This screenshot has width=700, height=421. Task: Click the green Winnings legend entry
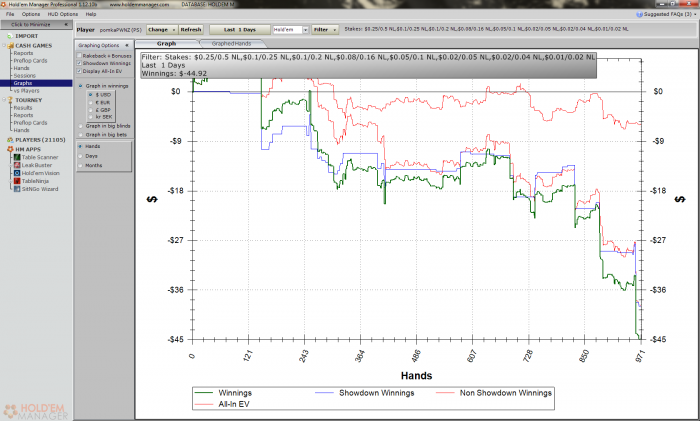point(224,393)
